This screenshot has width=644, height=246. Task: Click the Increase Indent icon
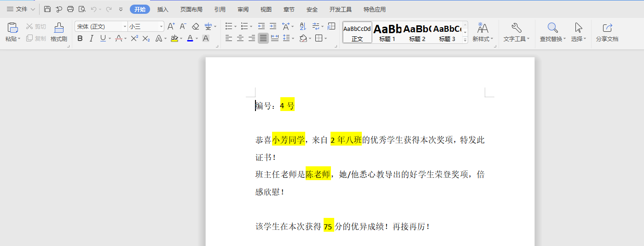tap(273, 27)
